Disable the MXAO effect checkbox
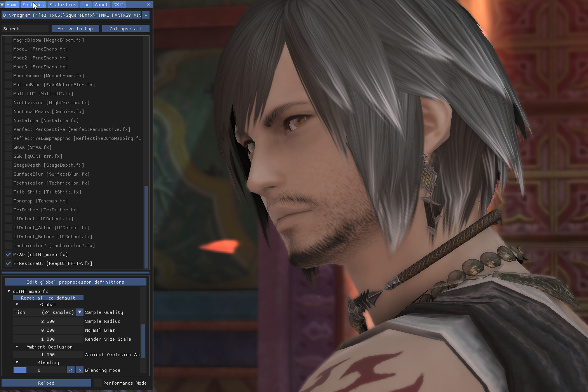The width and height of the screenshot is (588, 392). (x=8, y=254)
